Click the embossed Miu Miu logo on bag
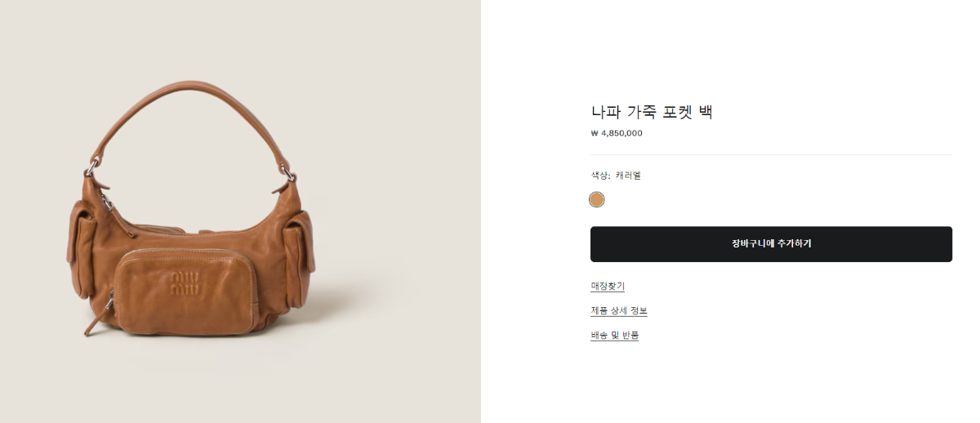The width and height of the screenshot is (980, 423). (185, 283)
